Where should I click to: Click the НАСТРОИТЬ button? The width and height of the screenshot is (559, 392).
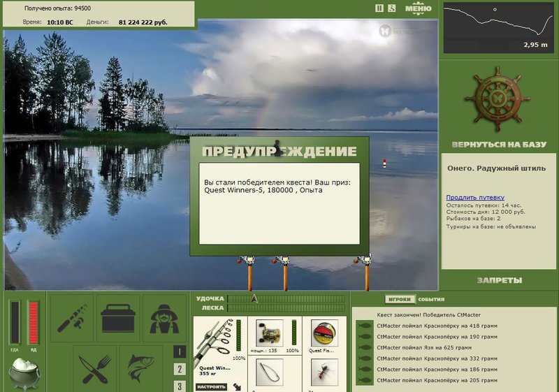click(211, 386)
